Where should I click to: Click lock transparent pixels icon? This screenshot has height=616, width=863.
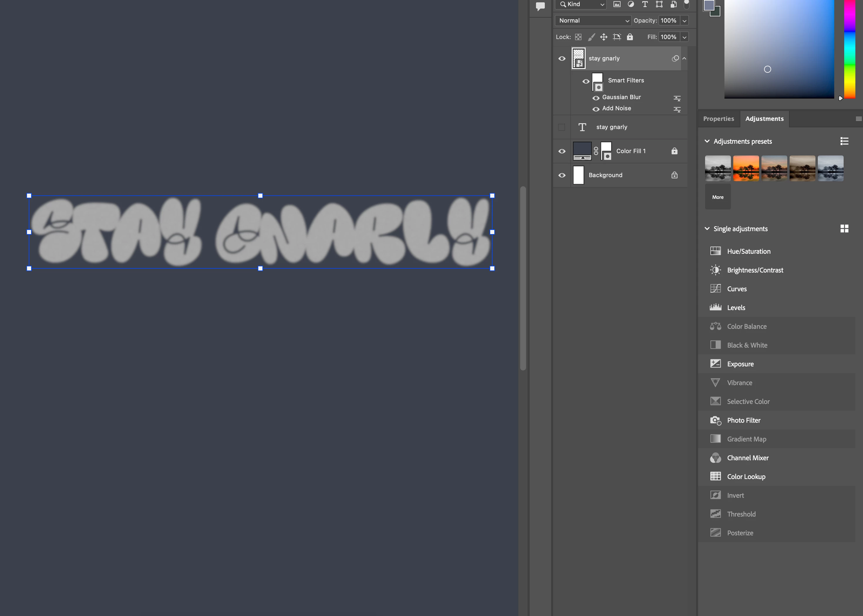coord(578,37)
